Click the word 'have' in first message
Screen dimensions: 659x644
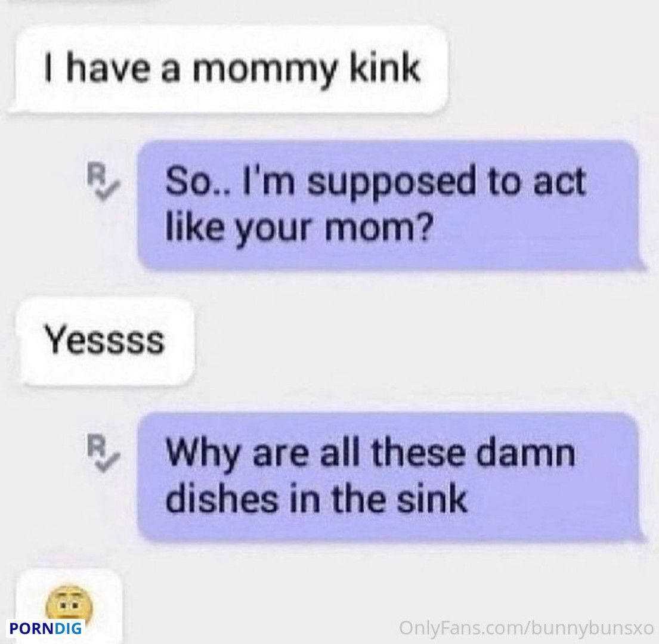(106, 67)
